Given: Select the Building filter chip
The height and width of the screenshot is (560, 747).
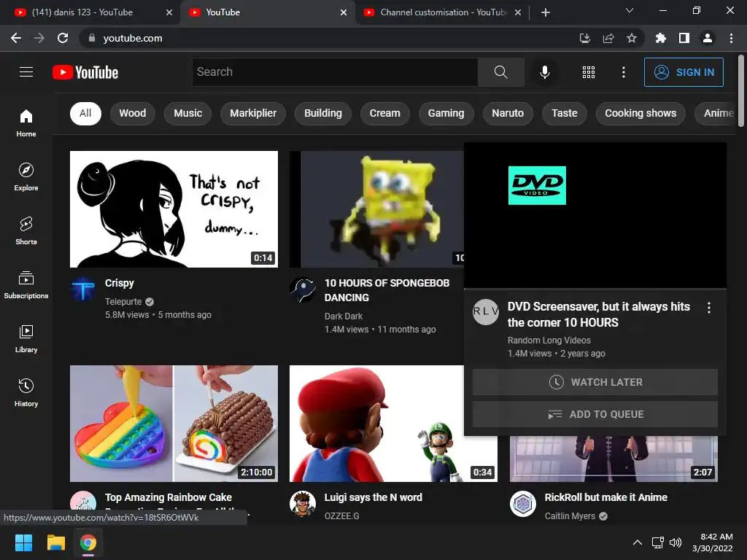Looking at the screenshot, I should 323,113.
